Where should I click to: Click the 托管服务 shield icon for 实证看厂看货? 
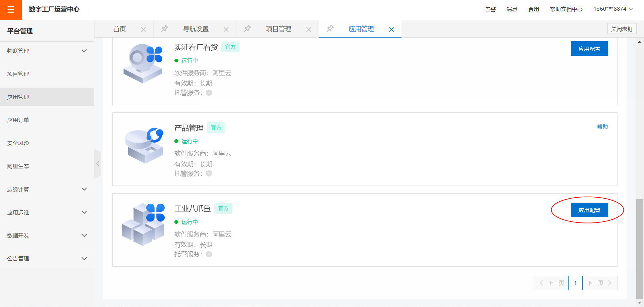[x=209, y=93]
